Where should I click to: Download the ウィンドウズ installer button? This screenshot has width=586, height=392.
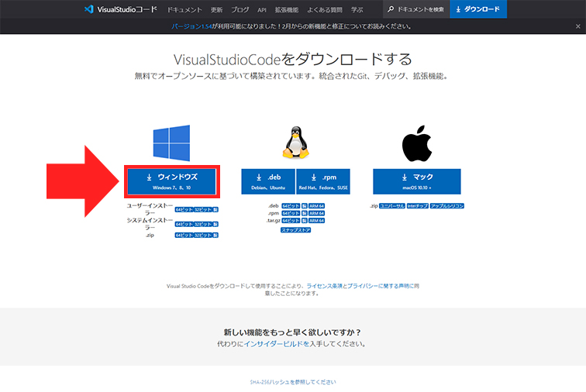point(172,181)
